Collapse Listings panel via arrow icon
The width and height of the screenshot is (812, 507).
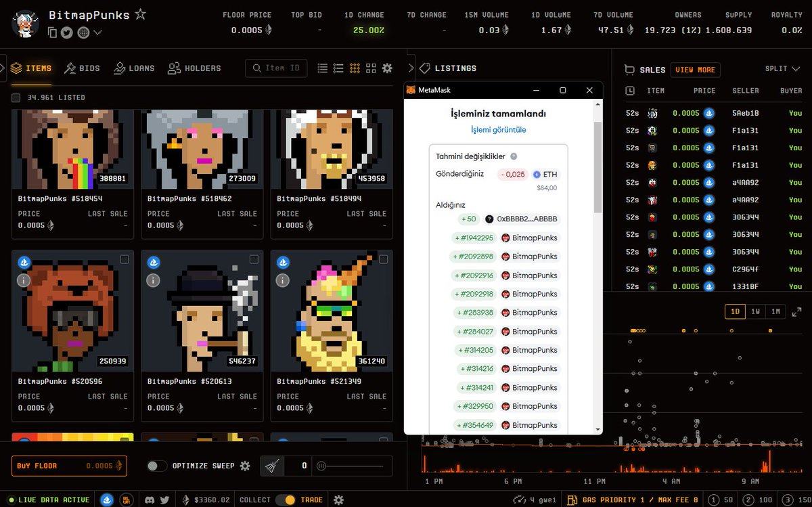(x=411, y=68)
